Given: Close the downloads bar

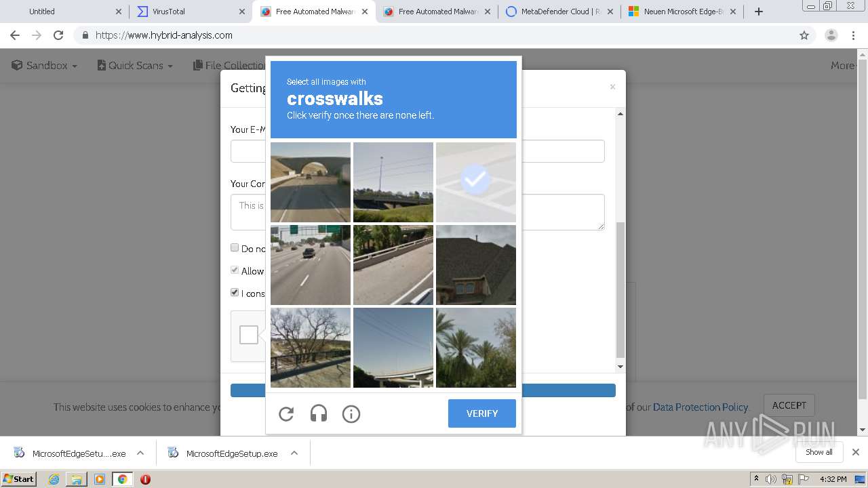Looking at the screenshot, I should click(x=856, y=452).
